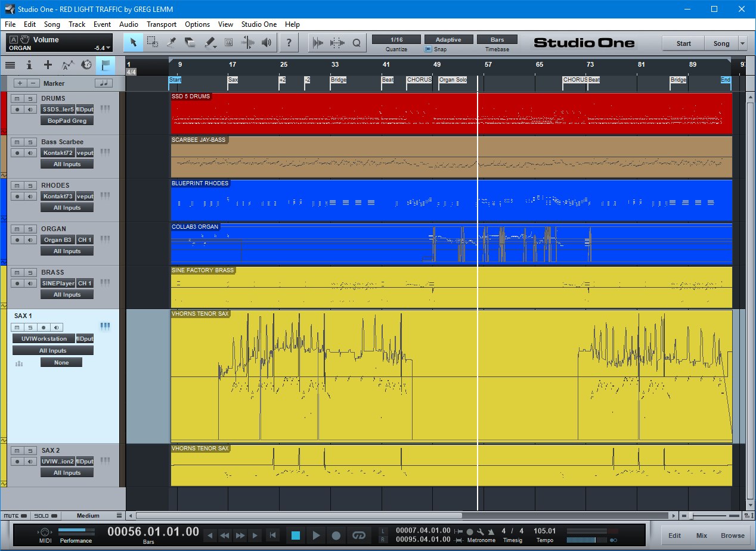Open the Song menu
This screenshot has height=551, width=756.
[52, 24]
